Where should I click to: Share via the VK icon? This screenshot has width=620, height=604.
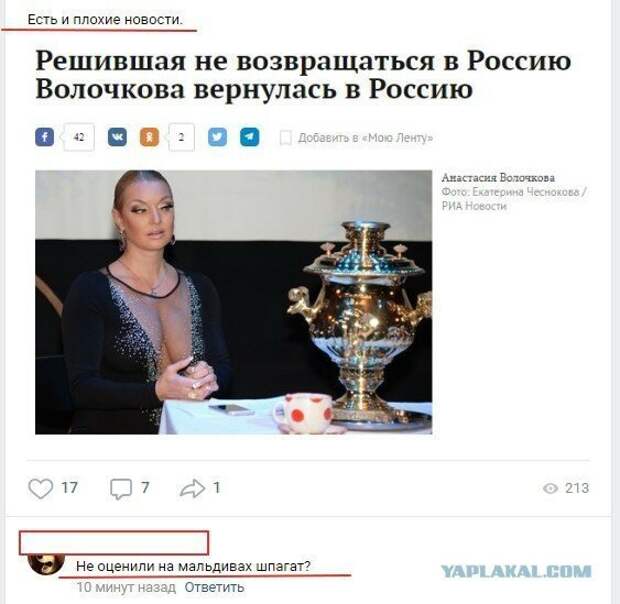point(117,137)
